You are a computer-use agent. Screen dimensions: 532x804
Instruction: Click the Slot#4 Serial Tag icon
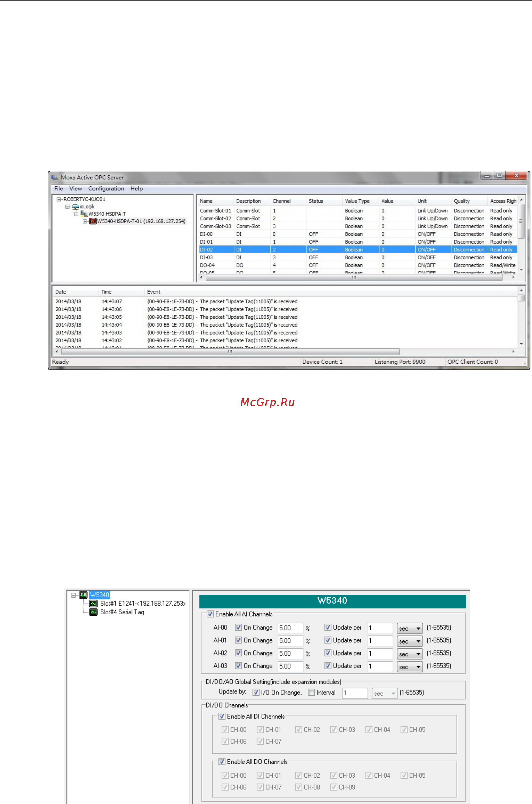click(93, 612)
